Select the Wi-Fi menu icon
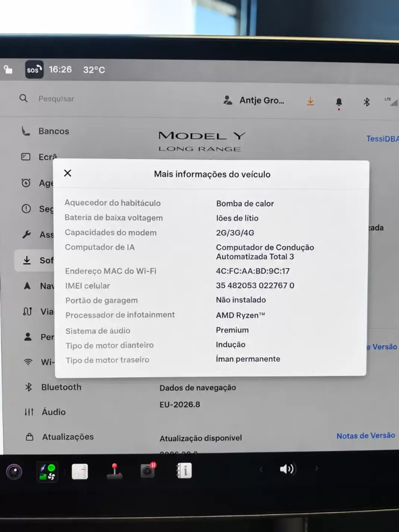This screenshot has width=399, height=532. pos(28,362)
